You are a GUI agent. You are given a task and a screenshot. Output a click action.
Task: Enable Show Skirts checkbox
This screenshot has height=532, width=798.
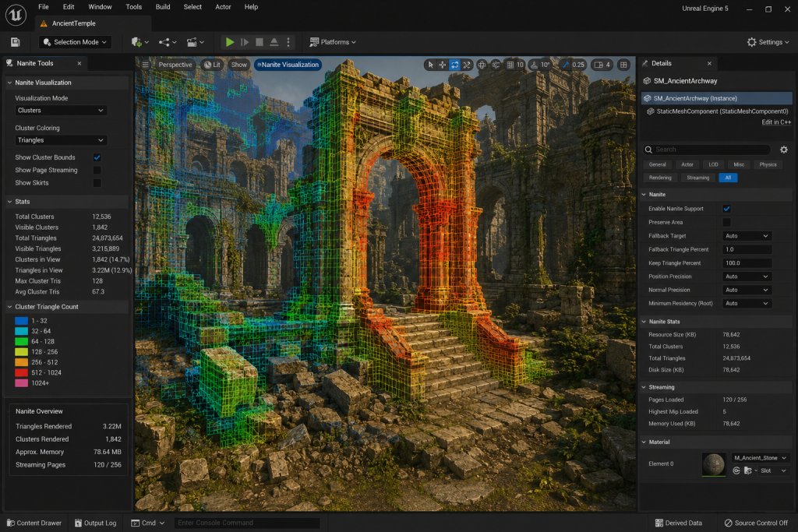click(x=97, y=183)
